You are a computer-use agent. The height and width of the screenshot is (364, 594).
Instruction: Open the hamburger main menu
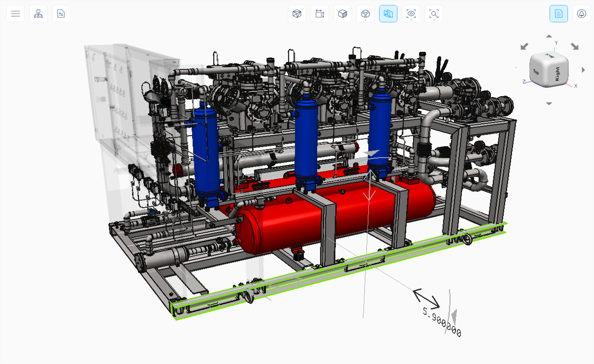coord(15,14)
